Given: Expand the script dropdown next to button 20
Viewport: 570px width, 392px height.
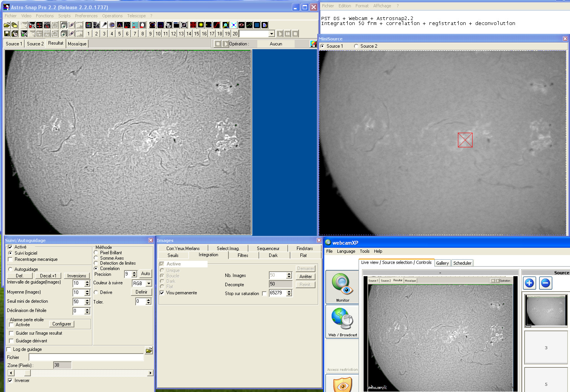Looking at the screenshot, I should click(x=272, y=34).
